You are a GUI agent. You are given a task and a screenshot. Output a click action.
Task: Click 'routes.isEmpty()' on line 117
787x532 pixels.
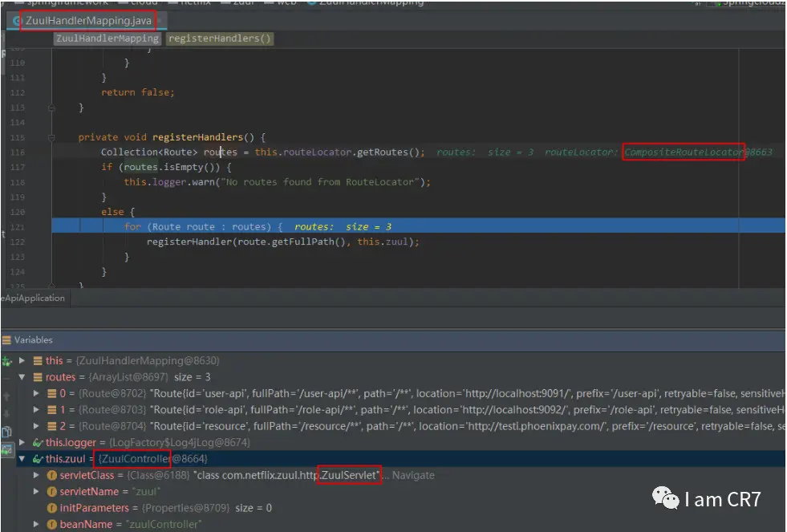coord(171,168)
